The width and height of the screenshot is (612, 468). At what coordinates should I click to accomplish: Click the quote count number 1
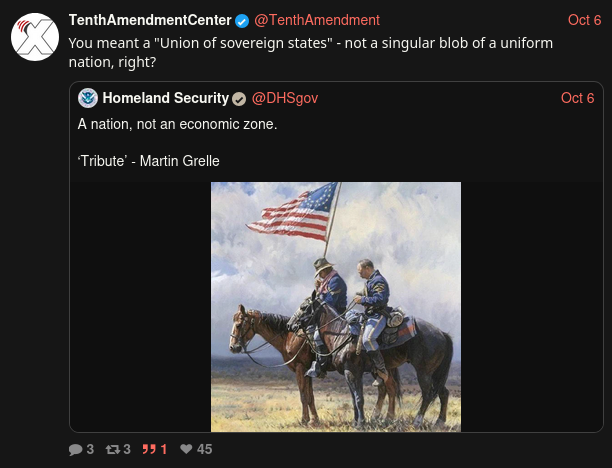click(164, 450)
